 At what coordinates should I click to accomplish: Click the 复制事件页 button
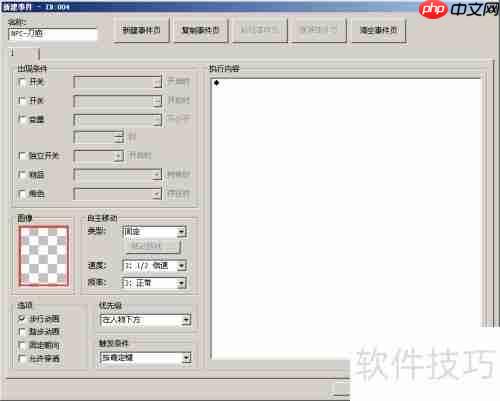pyautogui.click(x=200, y=30)
